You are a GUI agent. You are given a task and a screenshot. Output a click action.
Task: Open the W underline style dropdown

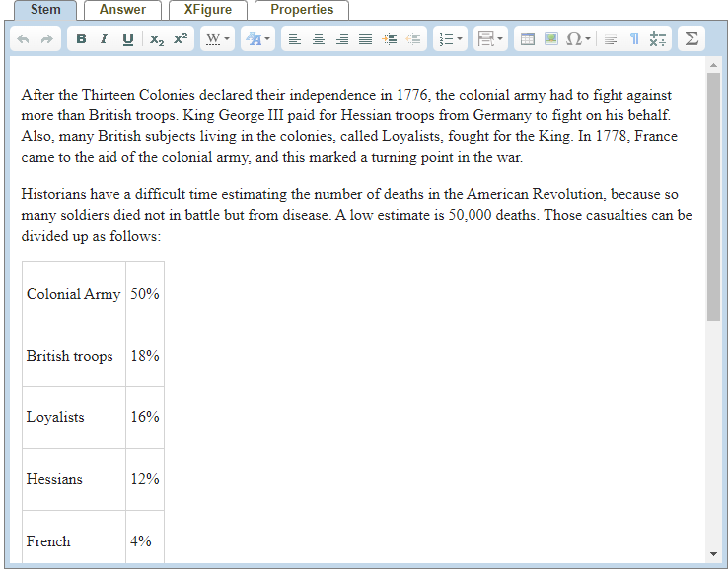coord(218,39)
